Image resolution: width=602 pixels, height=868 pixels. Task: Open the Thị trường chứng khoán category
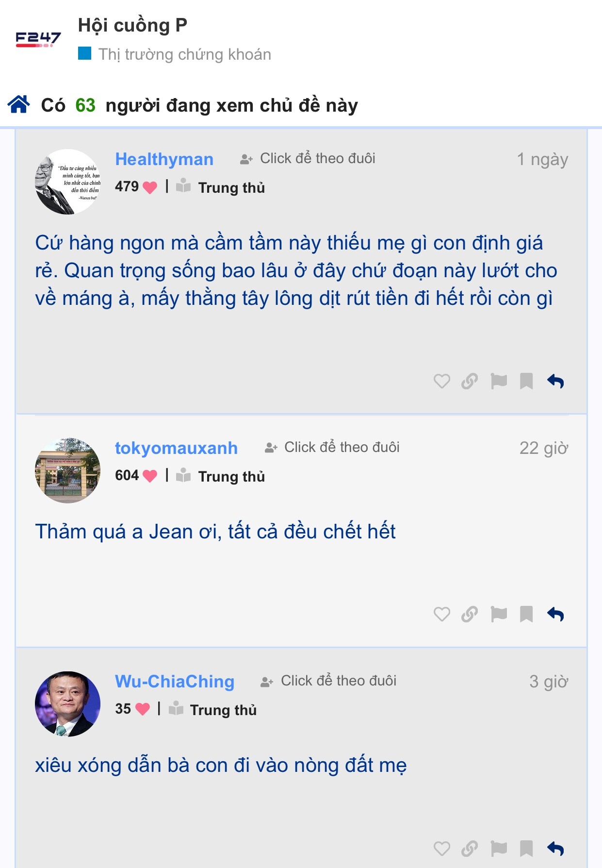pyautogui.click(x=184, y=54)
